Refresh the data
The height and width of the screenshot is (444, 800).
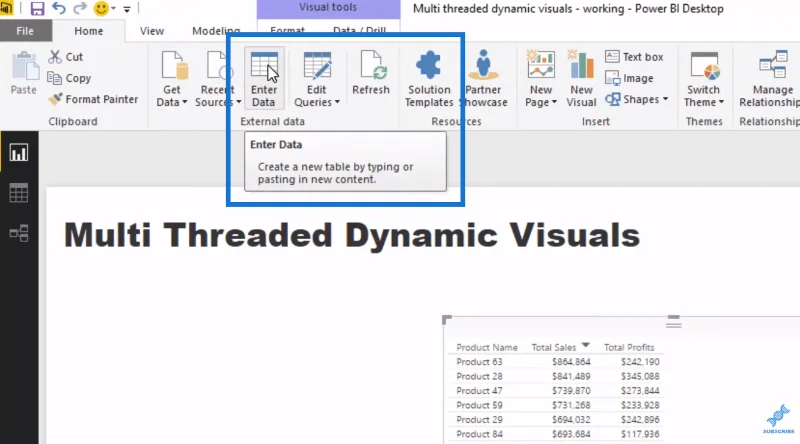(371, 73)
